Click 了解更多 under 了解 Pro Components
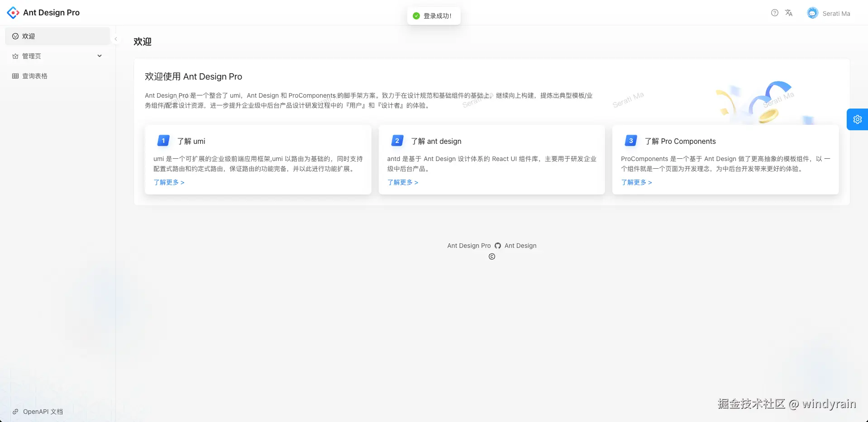Screen dimensions: 868x422 pos(636,182)
